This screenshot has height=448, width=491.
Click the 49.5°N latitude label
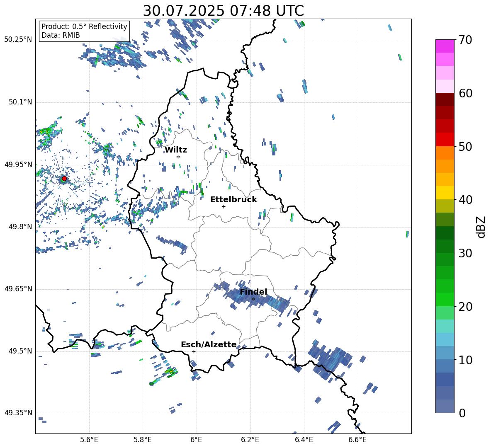[x=20, y=351]
